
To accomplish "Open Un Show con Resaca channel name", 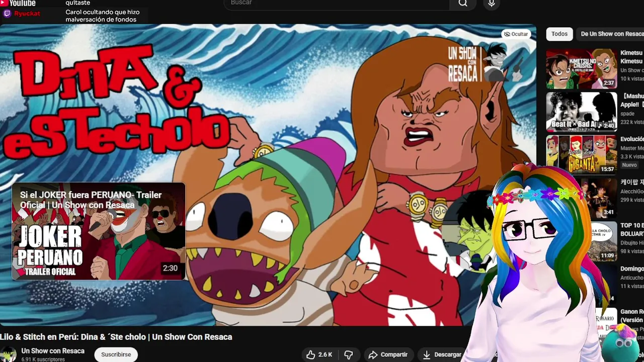I will point(53,351).
